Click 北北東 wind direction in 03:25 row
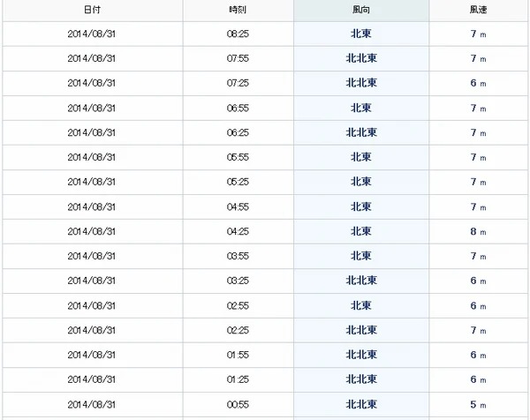Viewport: 530px width, 420px height. (361, 281)
